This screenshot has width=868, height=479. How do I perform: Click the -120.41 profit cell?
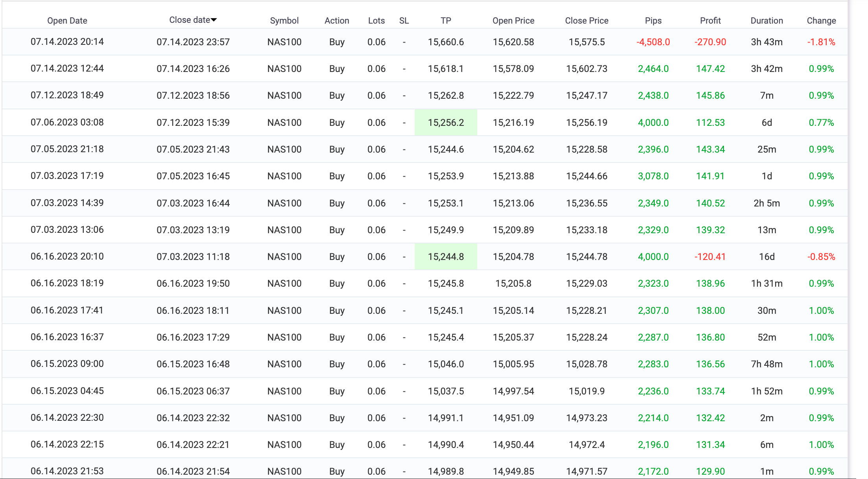point(710,257)
